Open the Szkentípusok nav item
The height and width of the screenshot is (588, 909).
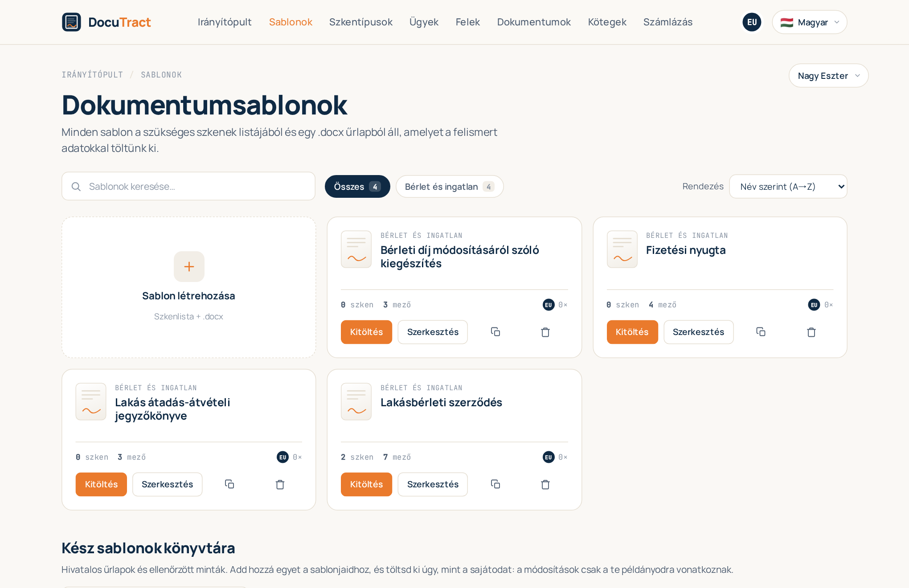click(x=361, y=22)
